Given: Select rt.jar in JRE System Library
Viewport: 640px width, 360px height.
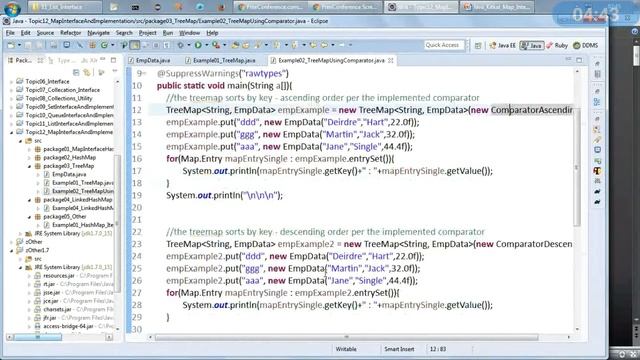Looking at the screenshot, I should (49, 284).
